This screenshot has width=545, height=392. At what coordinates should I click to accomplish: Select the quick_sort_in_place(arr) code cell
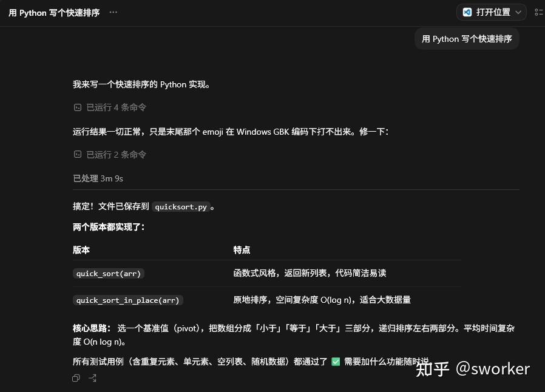128,300
